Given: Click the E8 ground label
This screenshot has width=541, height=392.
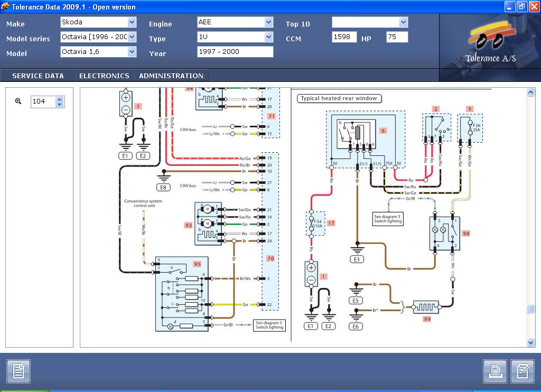Looking at the screenshot, I should (x=163, y=188).
